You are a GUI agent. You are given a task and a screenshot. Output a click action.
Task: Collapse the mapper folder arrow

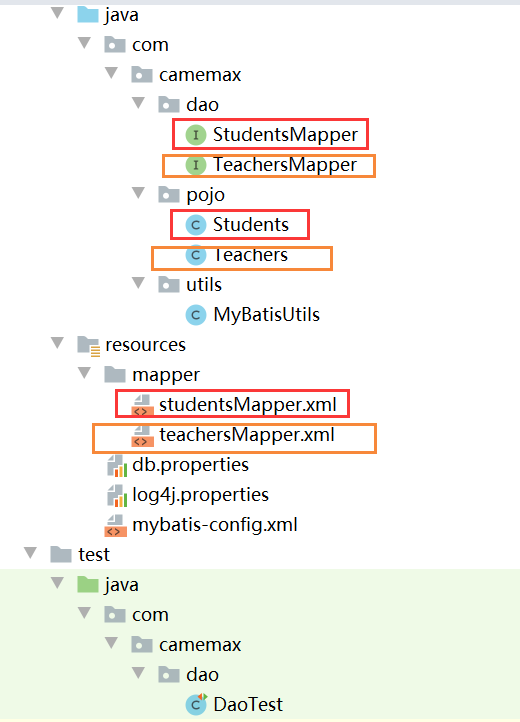click(85, 373)
